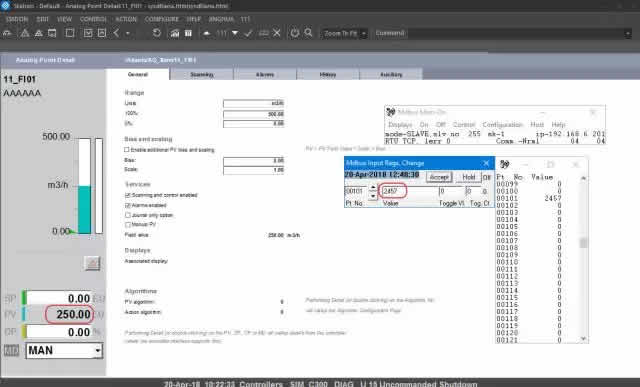Switch to the Alarms tab
Image resolution: width=640 pixels, height=387 pixels.
(x=265, y=75)
